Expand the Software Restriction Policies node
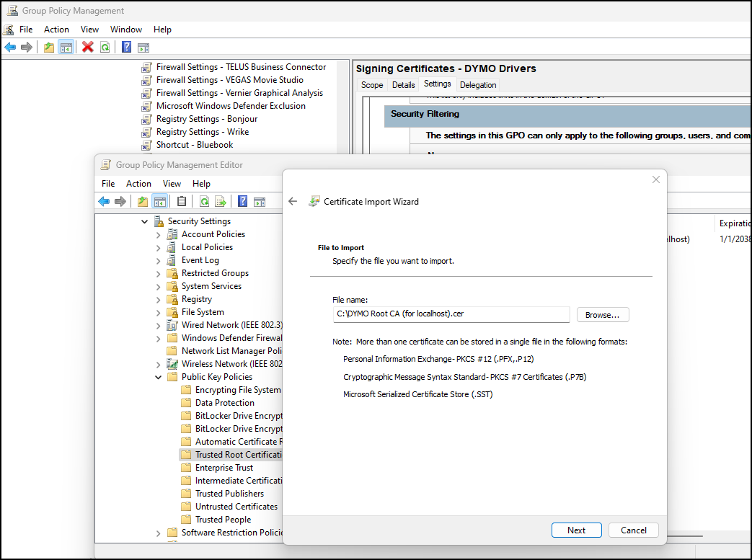This screenshot has width=752, height=560. [159, 533]
